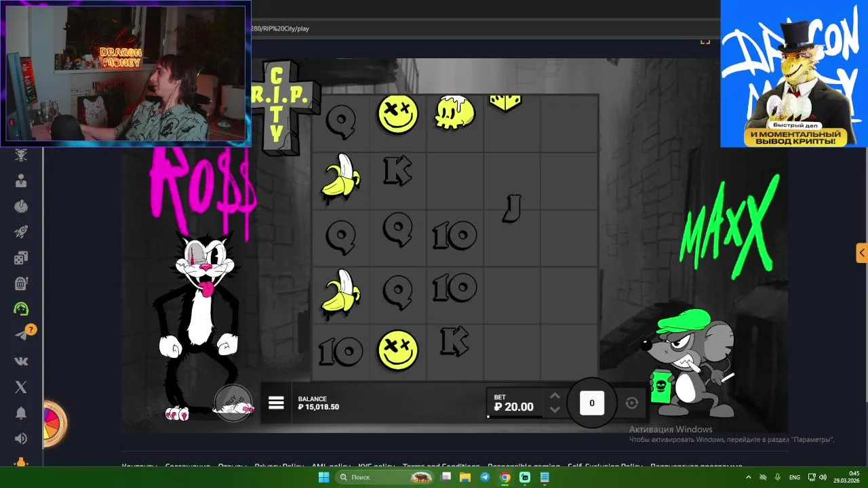Open the bonus fortune wheel
Image resolution: width=868 pixels, height=488 pixels.
point(54,424)
